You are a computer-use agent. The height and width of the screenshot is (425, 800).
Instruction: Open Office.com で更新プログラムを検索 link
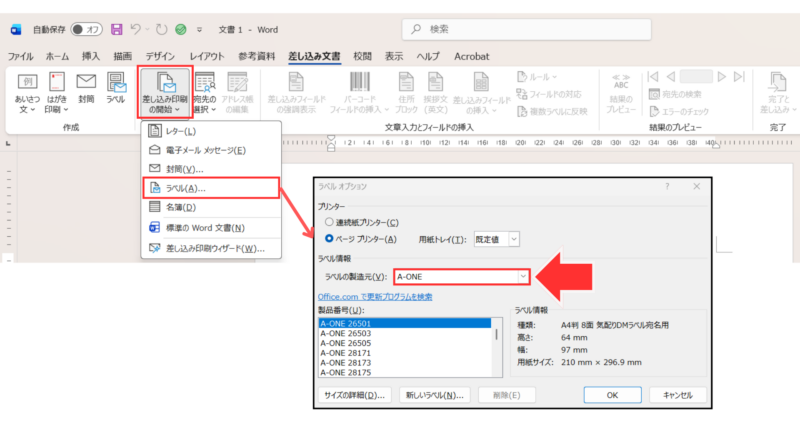(374, 297)
